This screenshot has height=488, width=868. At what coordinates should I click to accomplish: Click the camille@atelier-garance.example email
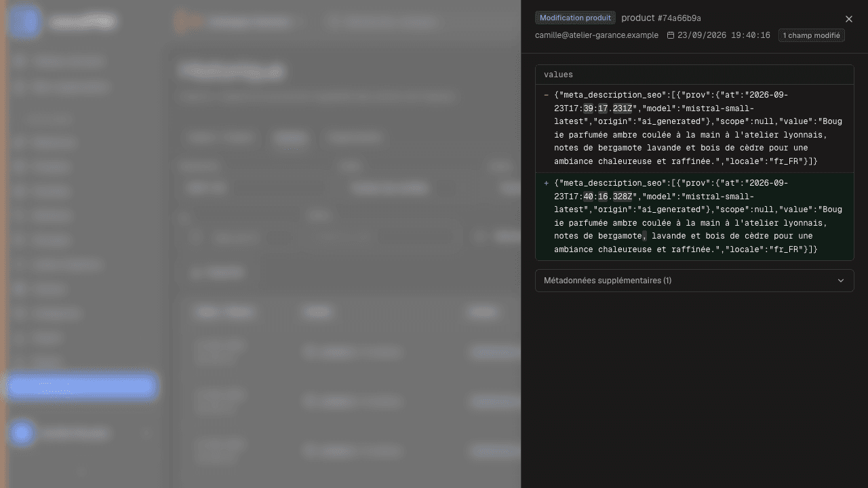tap(597, 35)
